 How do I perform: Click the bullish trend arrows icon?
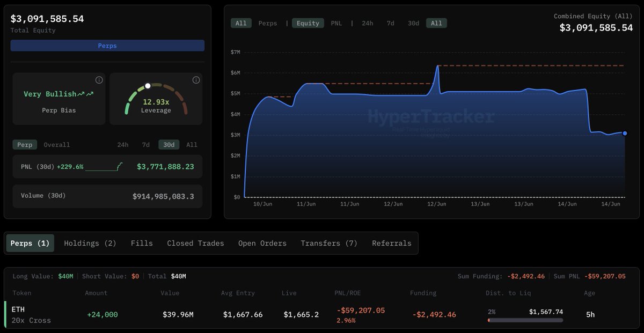[x=85, y=94]
